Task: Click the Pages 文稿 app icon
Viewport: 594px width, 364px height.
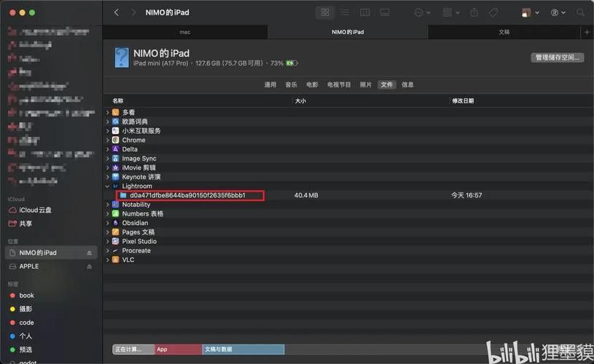Action: click(116, 232)
